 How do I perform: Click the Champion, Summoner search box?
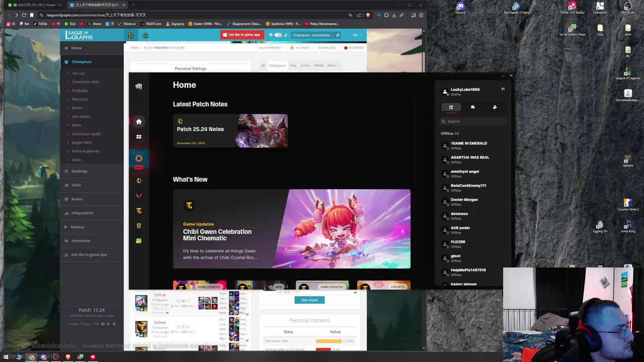[x=316, y=35]
